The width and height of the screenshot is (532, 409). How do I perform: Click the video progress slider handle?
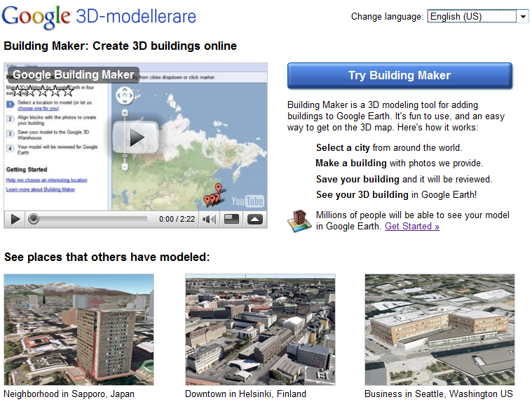pos(33,219)
